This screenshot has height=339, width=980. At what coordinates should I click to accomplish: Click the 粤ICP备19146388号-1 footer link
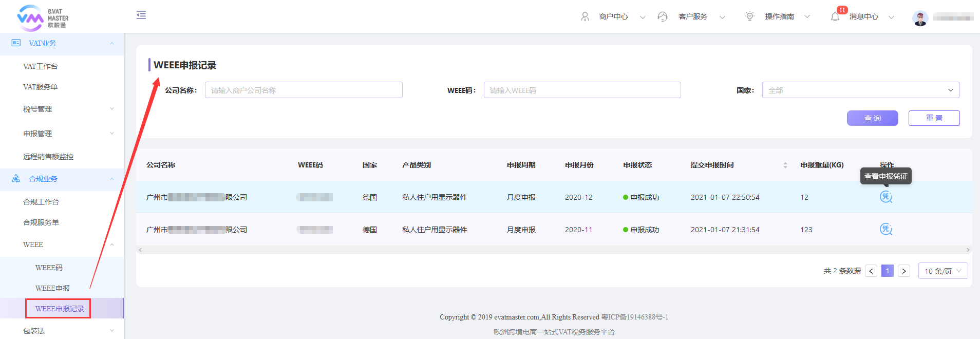pos(635,317)
